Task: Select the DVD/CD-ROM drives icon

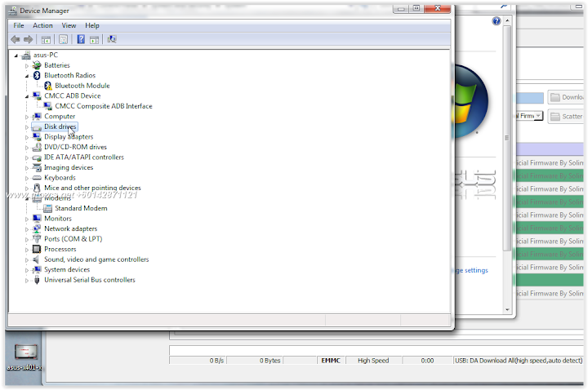Action: 37,147
